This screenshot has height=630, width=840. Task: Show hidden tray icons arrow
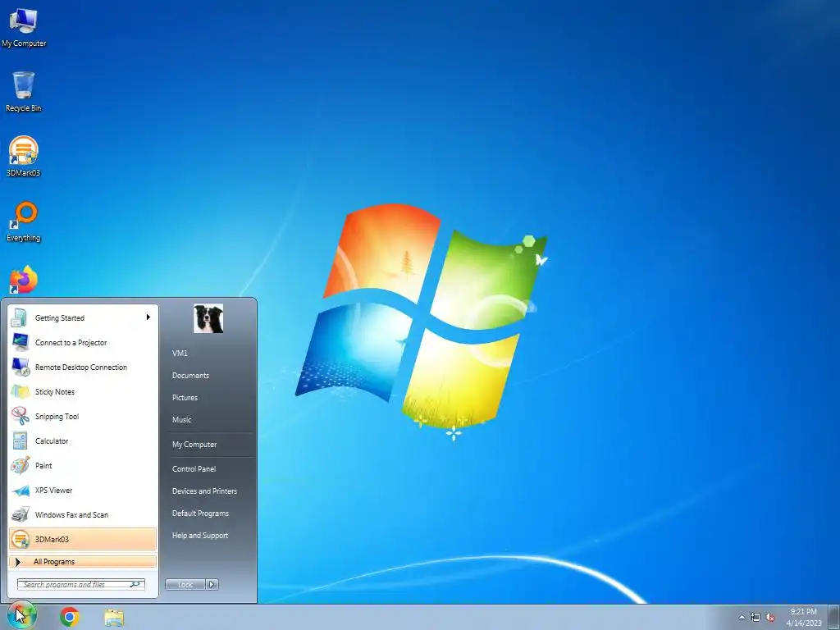coord(742,617)
